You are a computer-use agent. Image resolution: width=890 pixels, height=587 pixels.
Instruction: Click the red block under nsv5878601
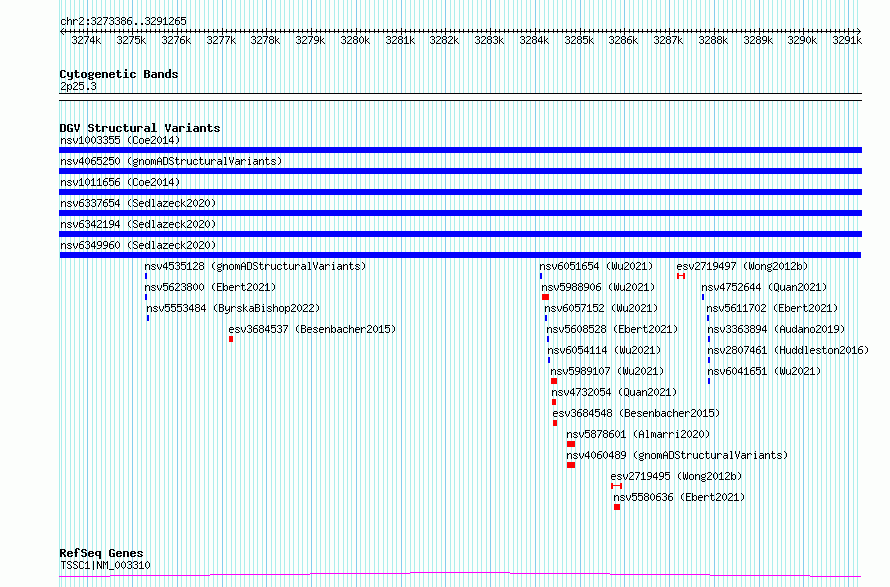(x=571, y=444)
